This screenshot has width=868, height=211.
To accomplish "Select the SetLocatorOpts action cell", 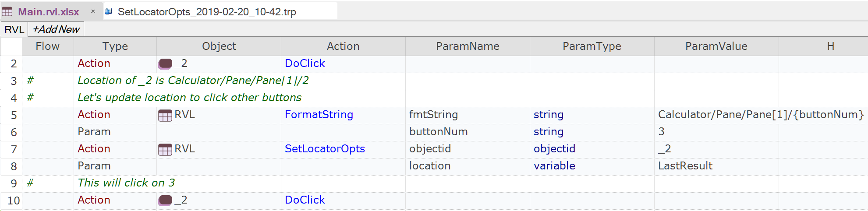I will [324, 149].
